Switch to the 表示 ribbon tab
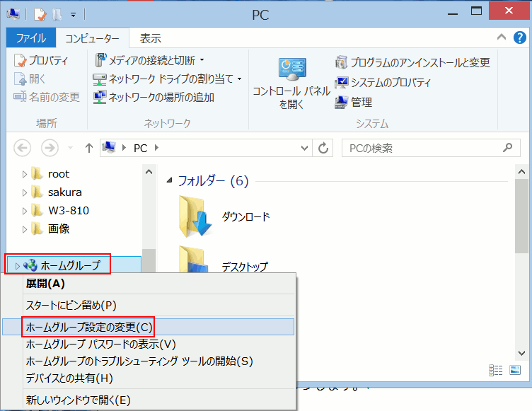Image resolution: width=532 pixels, height=411 pixels. 150,39
